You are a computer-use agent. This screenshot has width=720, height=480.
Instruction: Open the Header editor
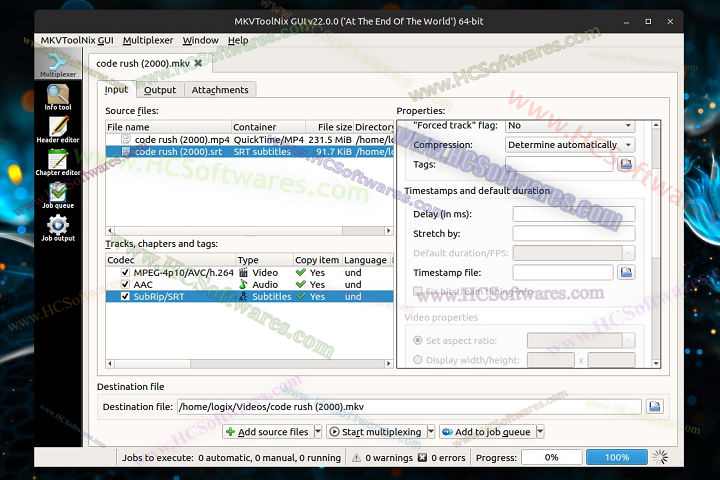(58, 130)
